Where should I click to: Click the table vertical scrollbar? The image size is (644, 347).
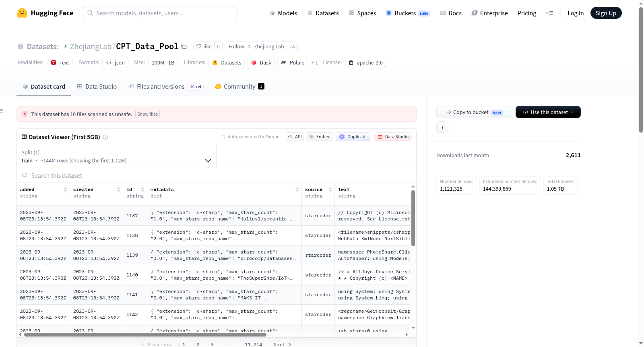pos(413,218)
